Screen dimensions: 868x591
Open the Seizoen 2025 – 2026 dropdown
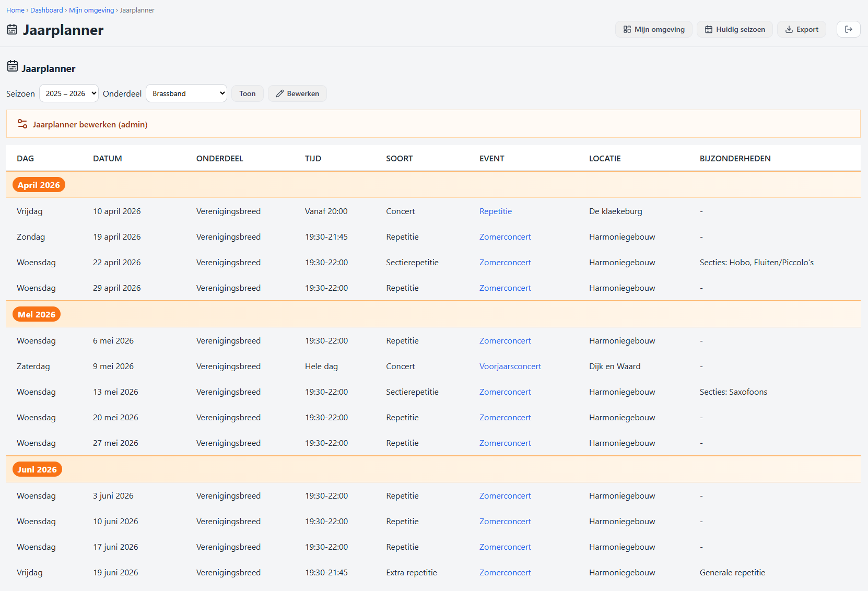[x=69, y=93]
